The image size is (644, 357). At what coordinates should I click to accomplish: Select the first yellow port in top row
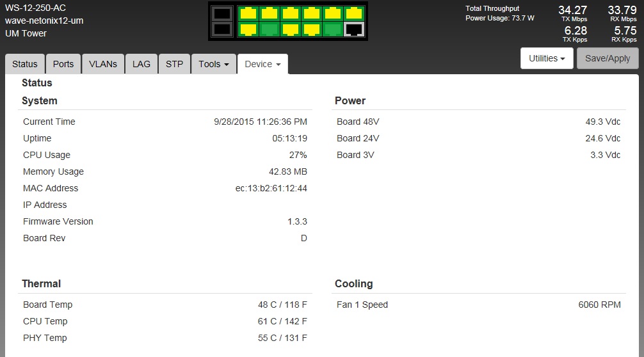click(248, 13)
